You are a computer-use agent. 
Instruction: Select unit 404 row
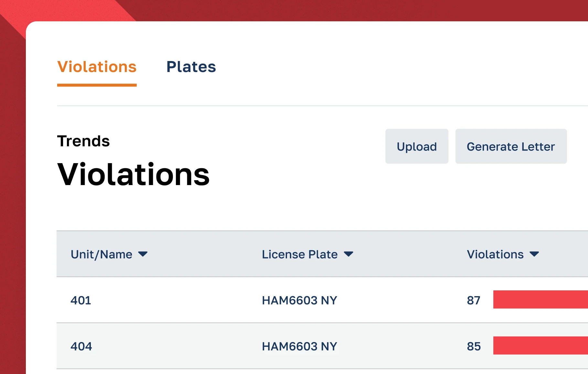pos(81,346)
